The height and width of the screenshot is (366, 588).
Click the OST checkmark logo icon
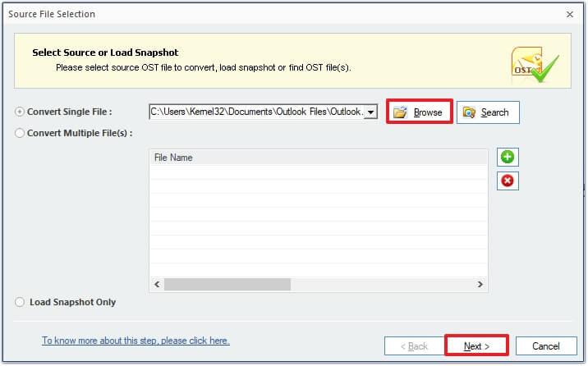coord(535,64)
